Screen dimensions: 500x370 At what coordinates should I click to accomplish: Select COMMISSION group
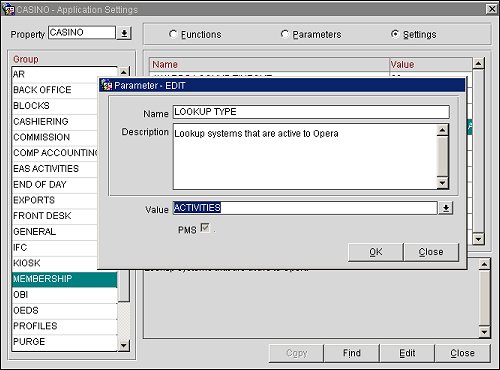[55, 137]
